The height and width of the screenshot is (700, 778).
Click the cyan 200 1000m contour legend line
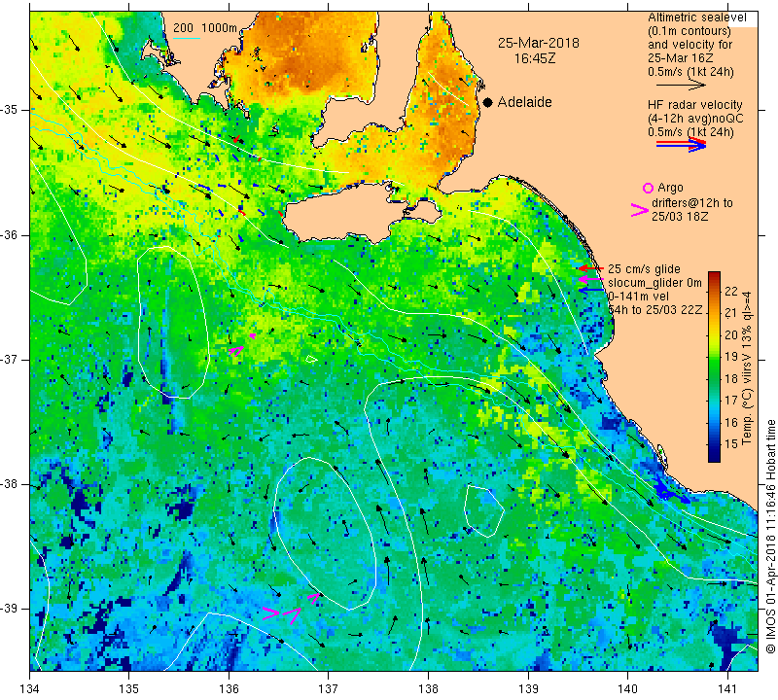coord(187,38)
